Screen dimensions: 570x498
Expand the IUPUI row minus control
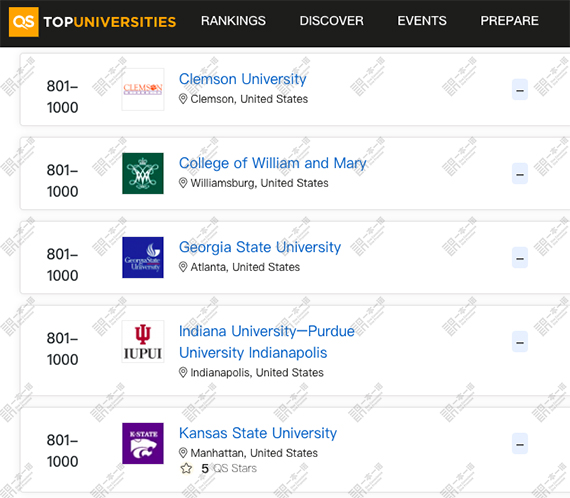pos(520,341)
